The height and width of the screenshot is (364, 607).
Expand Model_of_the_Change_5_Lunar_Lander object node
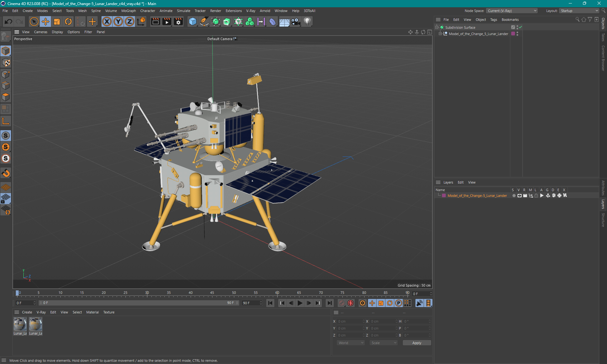[x=440, y=34]
